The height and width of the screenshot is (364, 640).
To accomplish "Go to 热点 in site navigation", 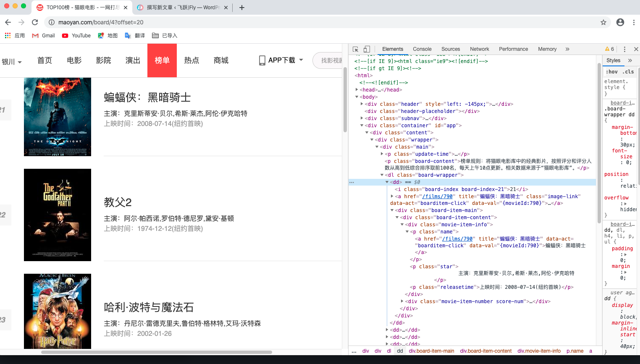I will click(191, 60).
